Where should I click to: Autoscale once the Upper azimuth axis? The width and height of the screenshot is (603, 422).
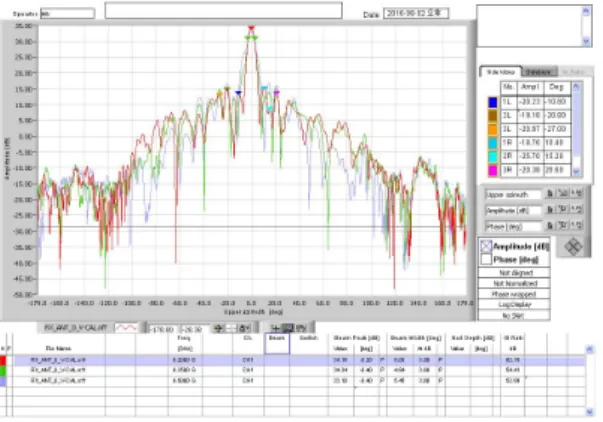point(563,193)
